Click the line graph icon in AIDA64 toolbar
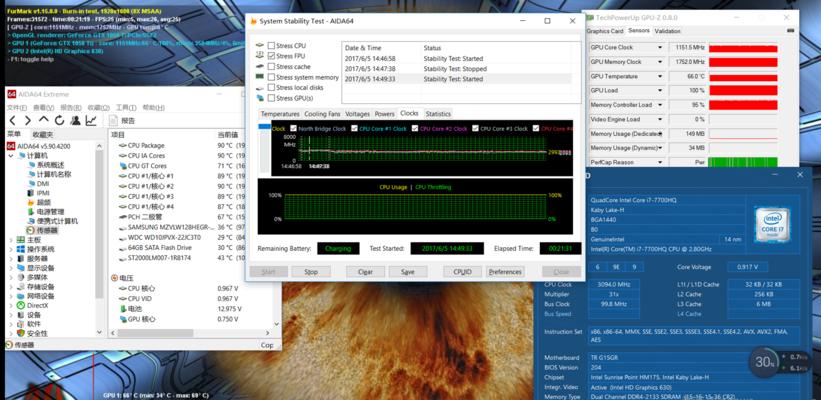Image resolution: width=821 pixels, height=400 pixels. (x=91, y=120)
